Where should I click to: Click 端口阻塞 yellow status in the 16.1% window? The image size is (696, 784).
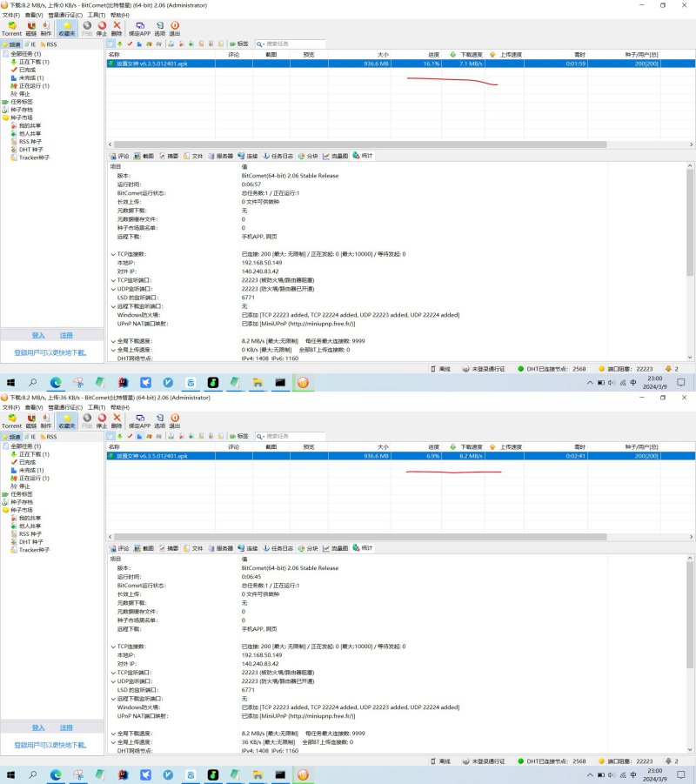[626, 369]
